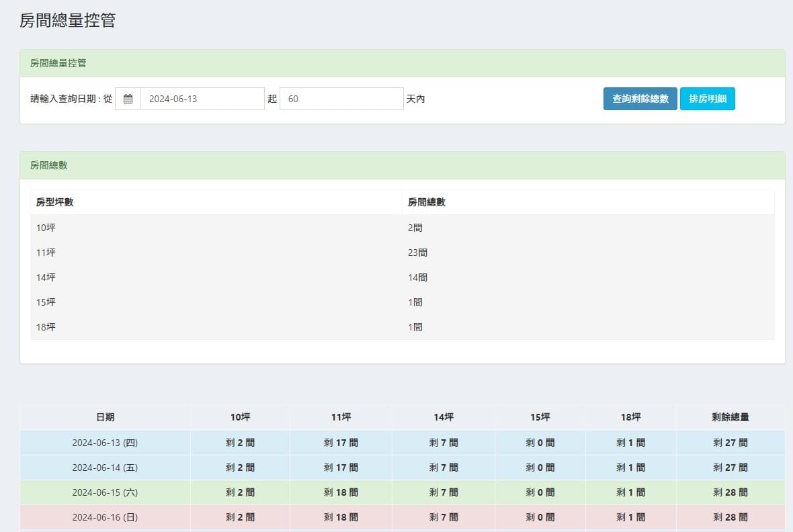Screen dimensions: 793x532
Task: Focus the 60 days input field
Action: pyautogui.click(x=341, y=99)
